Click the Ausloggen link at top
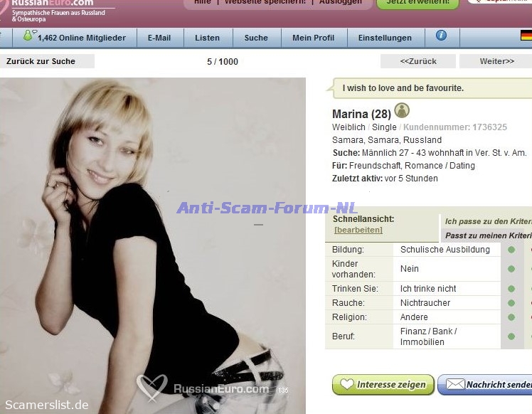Viewport: 532px width, 414px height. [340, 2]
